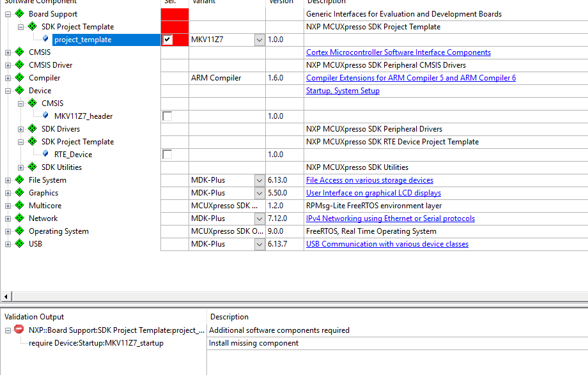Click the CMSIS Driver green diamond icon
The height and width of the screenshot is (375, 588).
click(x=20, y=65)
